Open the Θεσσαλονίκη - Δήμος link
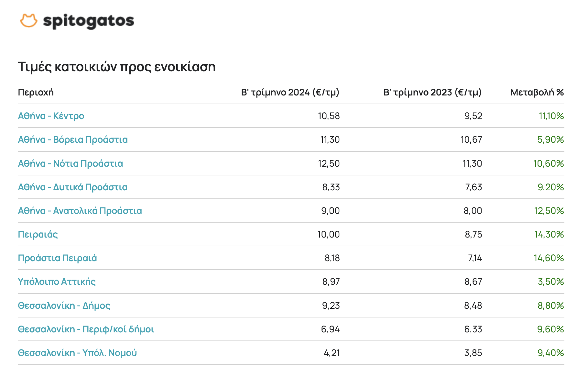Image resolution: width=588 pixels, height=367 pixels. [64, 306]
